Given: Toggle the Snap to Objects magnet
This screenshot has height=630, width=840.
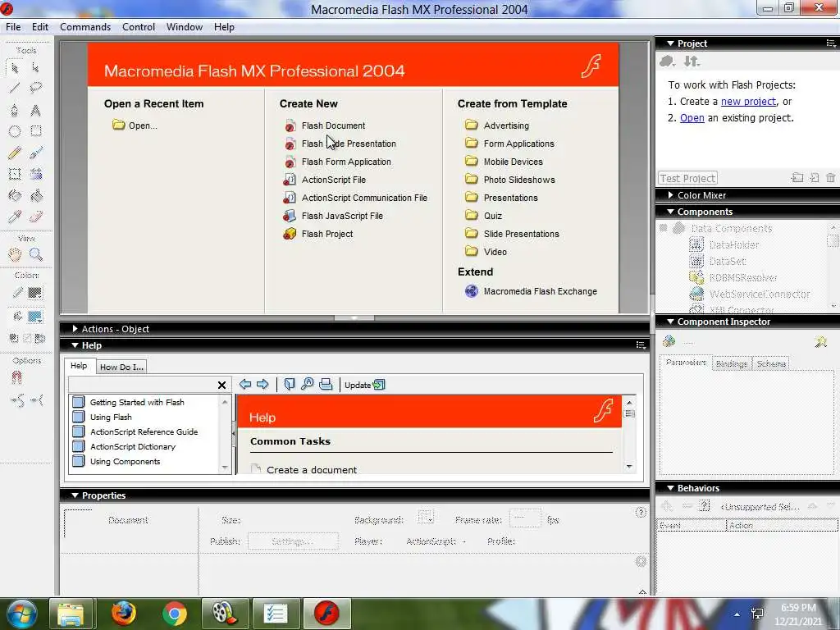Looking at the screenshot, I should click(x=16, y=377).
